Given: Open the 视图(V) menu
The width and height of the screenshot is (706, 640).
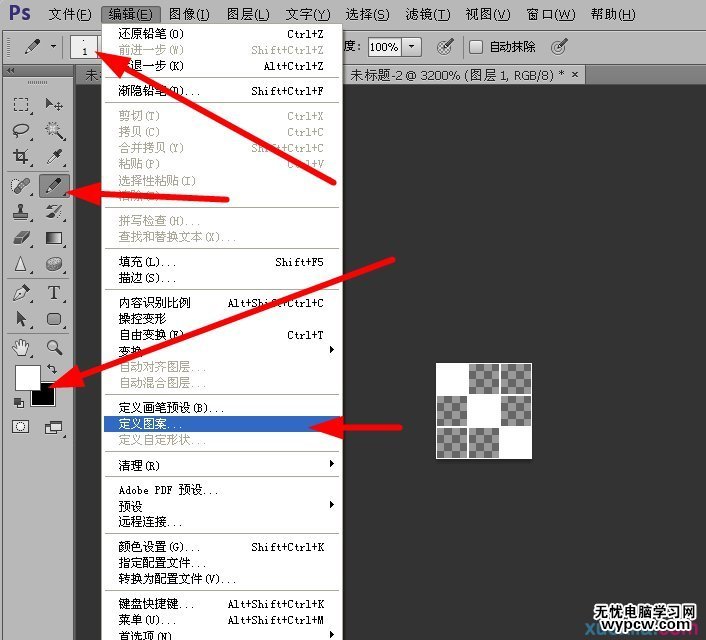Looking at the screenshot, I should 488,14.
